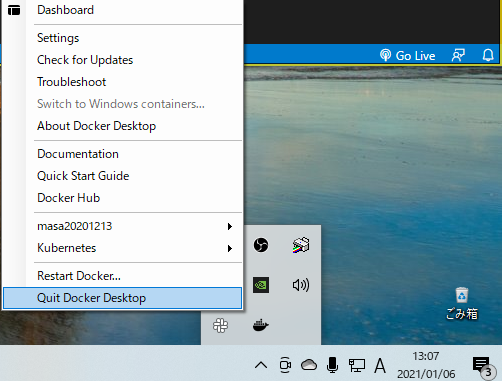Viewport: 502px width, 381px height.
Task: Click the network monitor taskbar icon
Action: [357, 365]
